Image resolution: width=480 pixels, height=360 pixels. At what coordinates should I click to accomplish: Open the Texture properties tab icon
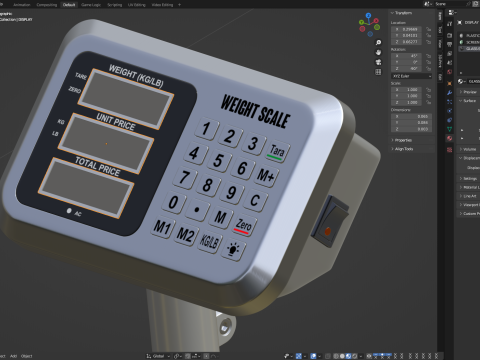point(450,150)
